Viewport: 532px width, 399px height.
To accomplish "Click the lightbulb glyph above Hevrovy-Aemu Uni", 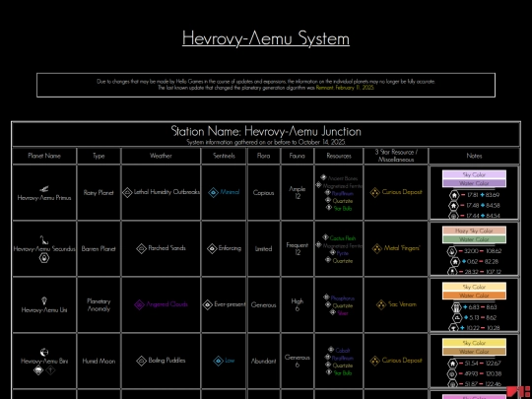I will coord(44,300).
